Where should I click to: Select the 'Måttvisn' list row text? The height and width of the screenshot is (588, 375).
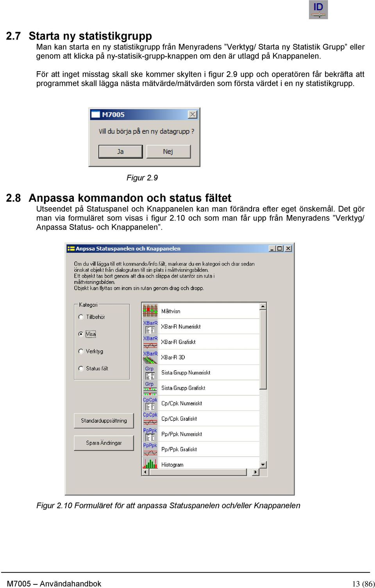coord(171,312)
